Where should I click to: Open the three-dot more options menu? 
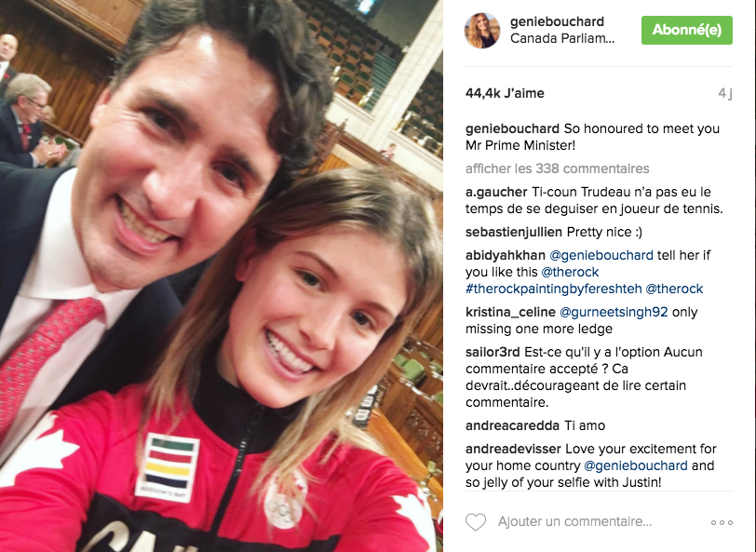pos(722,522)
